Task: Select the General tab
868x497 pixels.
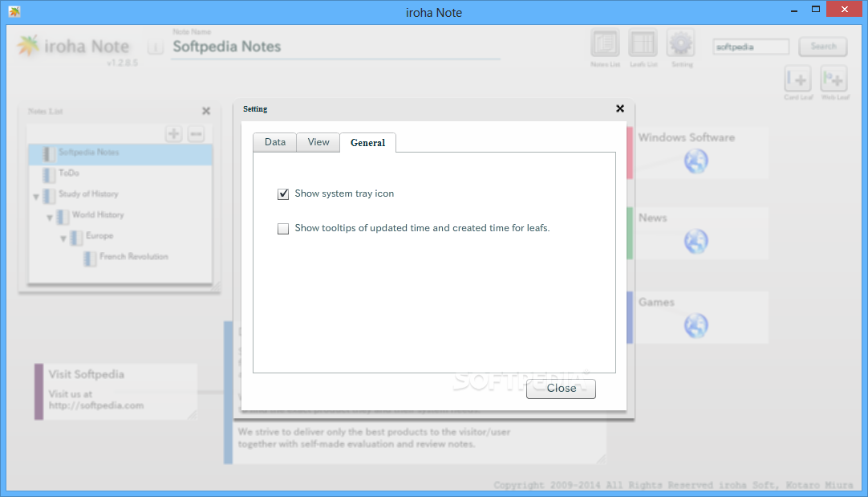Action: click(x=367, y=143)
